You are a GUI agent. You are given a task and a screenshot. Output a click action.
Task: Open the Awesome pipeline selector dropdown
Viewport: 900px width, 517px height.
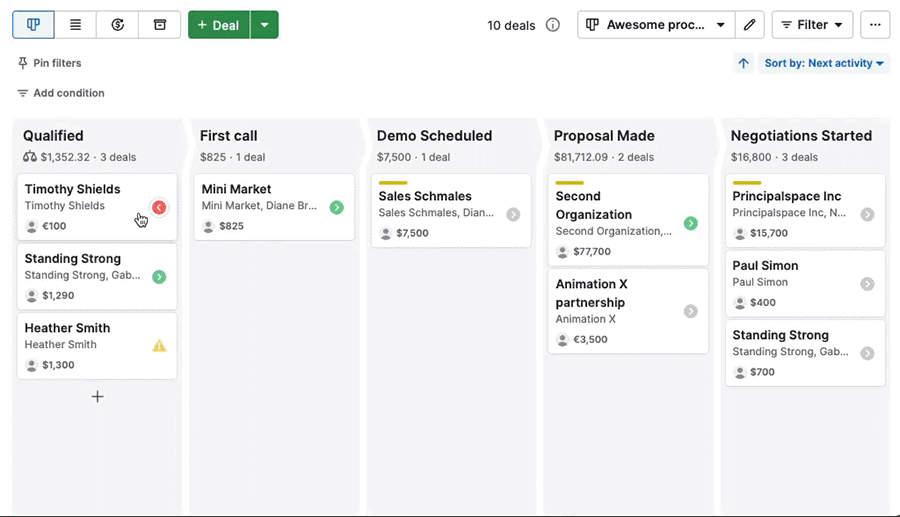(656, 25)
